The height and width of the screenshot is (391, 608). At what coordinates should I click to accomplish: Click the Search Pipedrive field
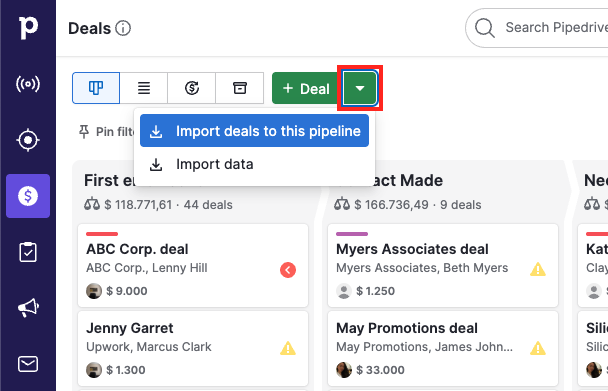click(x=537, y=28)
